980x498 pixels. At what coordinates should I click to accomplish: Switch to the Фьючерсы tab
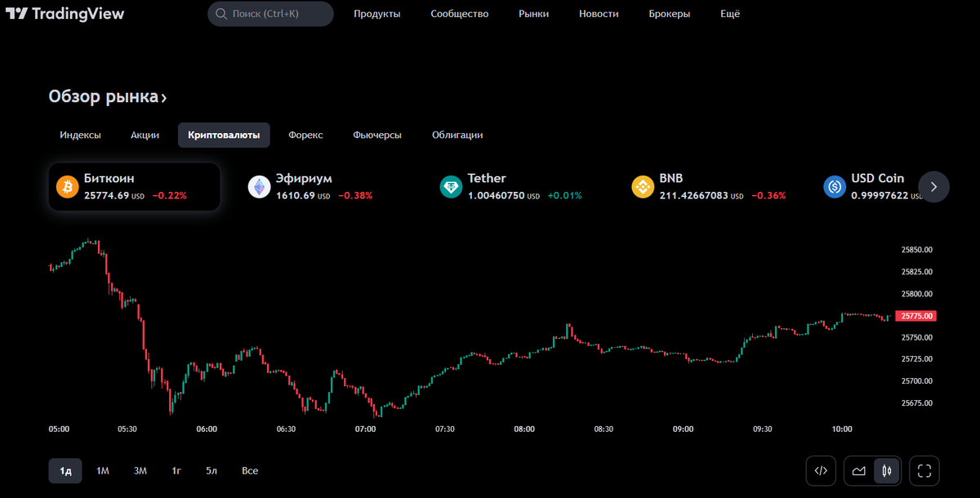[377, 136]
